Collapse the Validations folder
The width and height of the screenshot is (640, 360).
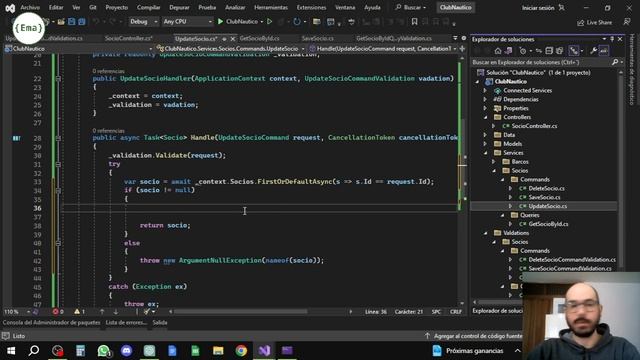[x=485, y=233]
